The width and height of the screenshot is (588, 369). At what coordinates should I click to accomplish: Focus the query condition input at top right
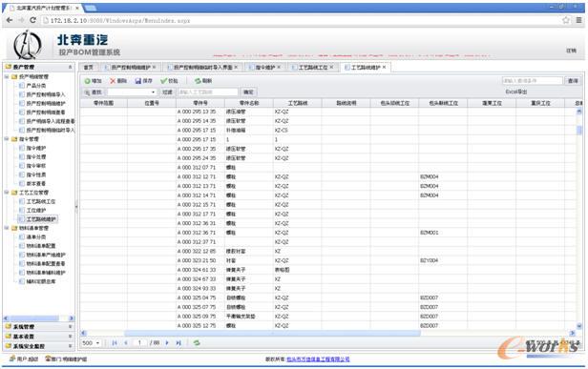click(533, 81)
